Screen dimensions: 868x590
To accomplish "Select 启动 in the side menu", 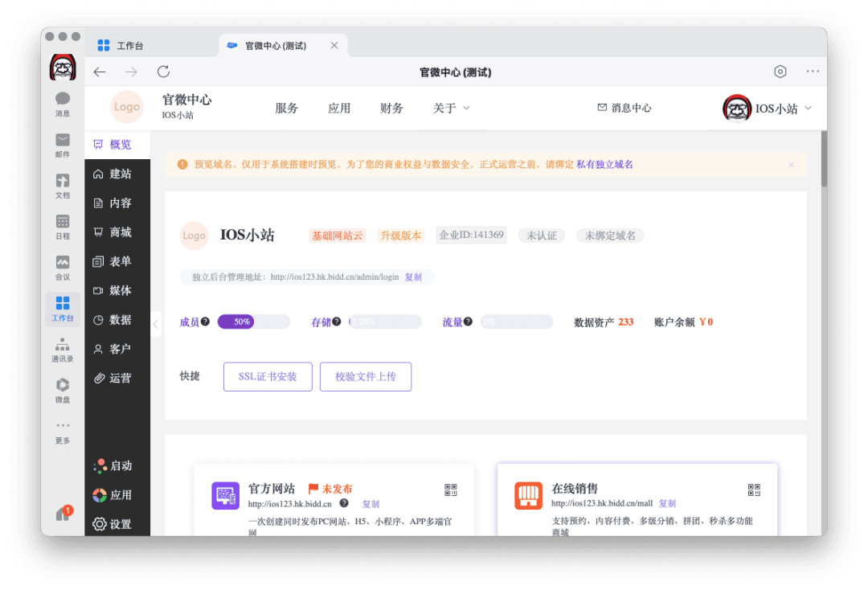I will 117,466.
